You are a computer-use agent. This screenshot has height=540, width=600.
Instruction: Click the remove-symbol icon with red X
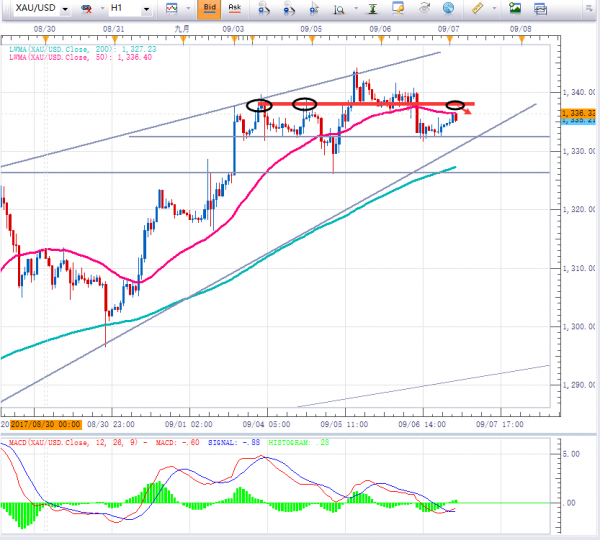click(87, 9)
